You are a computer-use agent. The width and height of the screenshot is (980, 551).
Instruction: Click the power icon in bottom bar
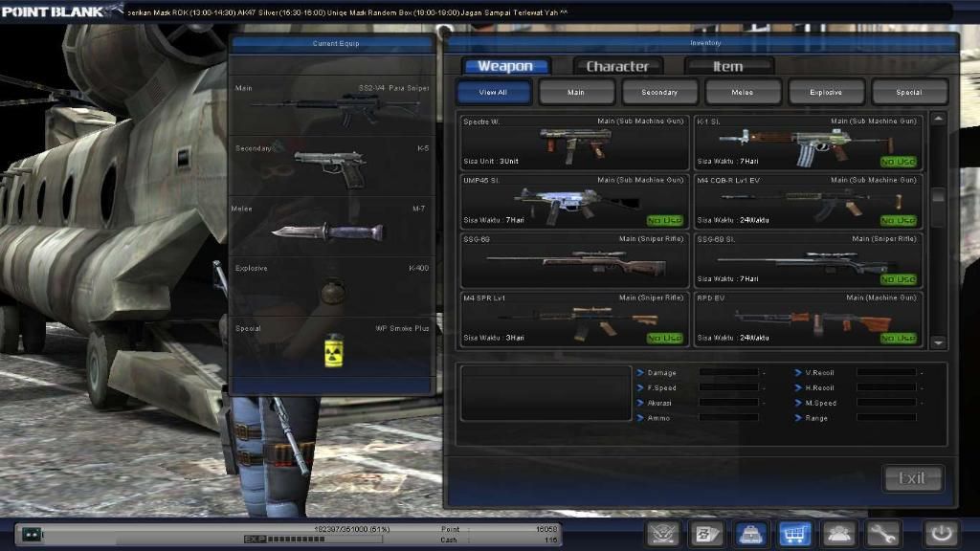click(x=942, y=534)
